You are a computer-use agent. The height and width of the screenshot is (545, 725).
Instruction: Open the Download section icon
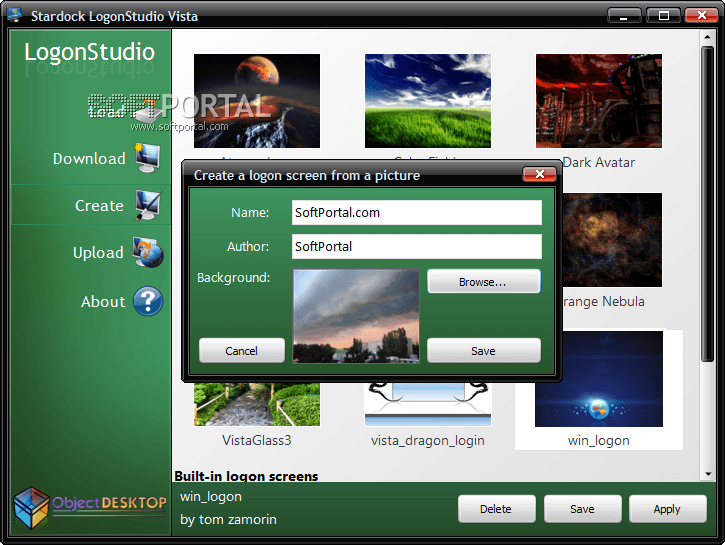(148, 158)
